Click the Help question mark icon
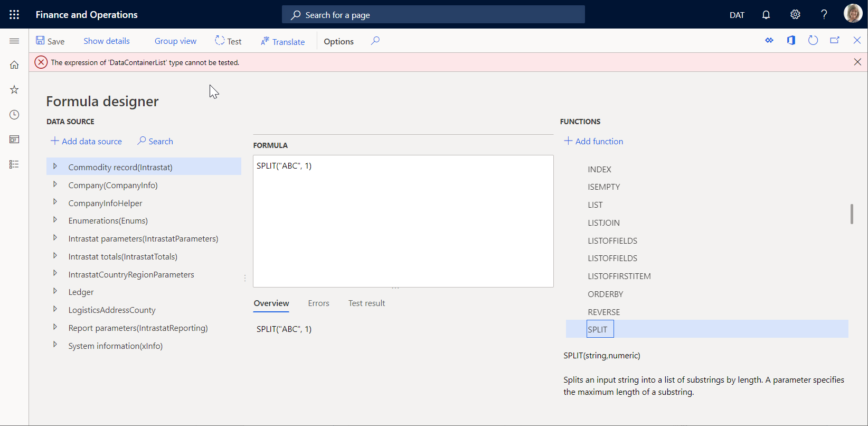Image resolution: width=868 pixels, height=426 pixels. click(824, 15)
